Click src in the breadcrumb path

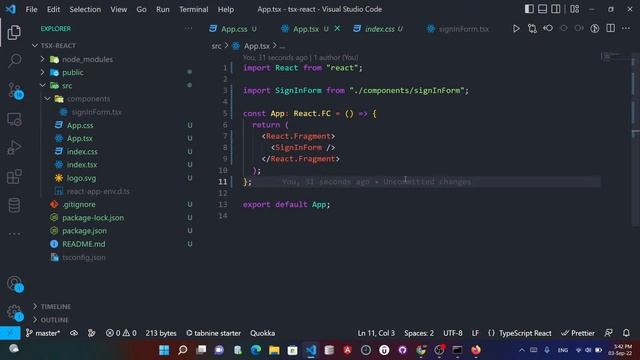(216, 46)
